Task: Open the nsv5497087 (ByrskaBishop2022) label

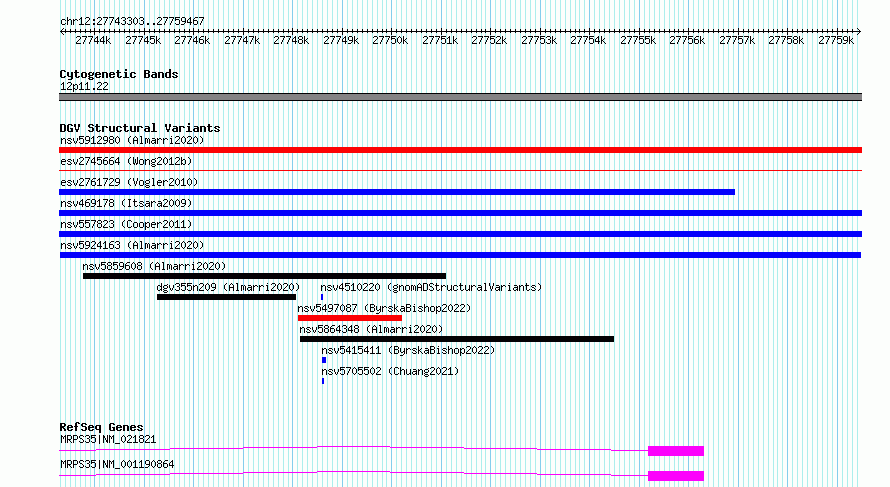Action: click(384, 308)
